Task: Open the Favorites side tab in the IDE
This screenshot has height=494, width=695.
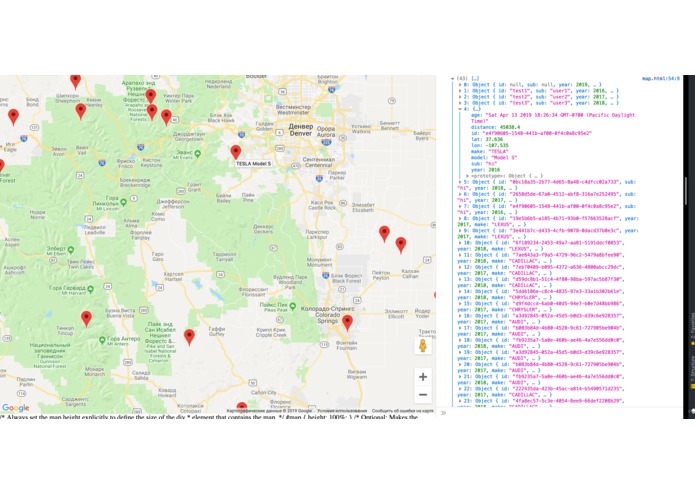Action: (x=692, y=331)
